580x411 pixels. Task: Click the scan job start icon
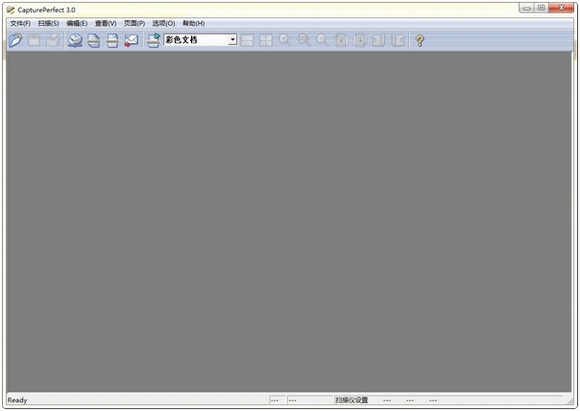coord(154,40)
